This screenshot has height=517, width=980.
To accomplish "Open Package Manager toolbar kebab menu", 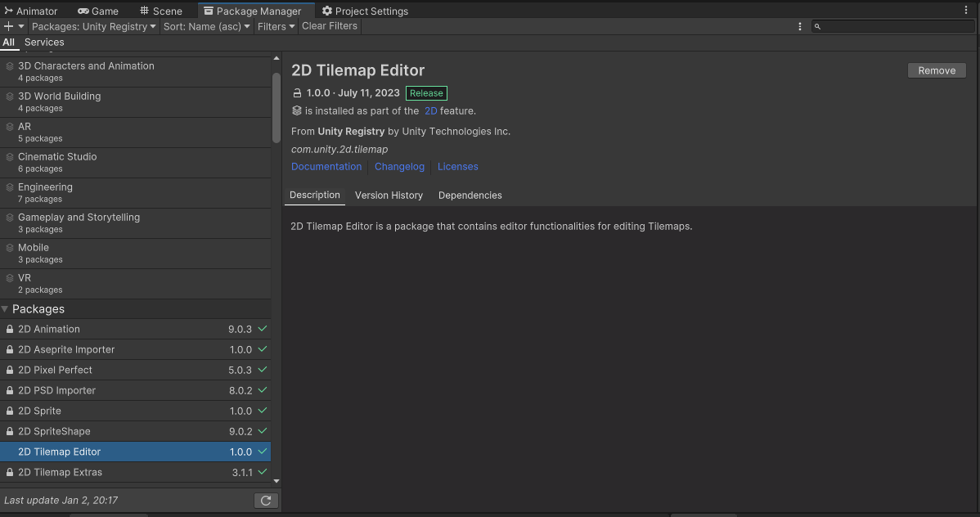I will [x=799, y=26].
